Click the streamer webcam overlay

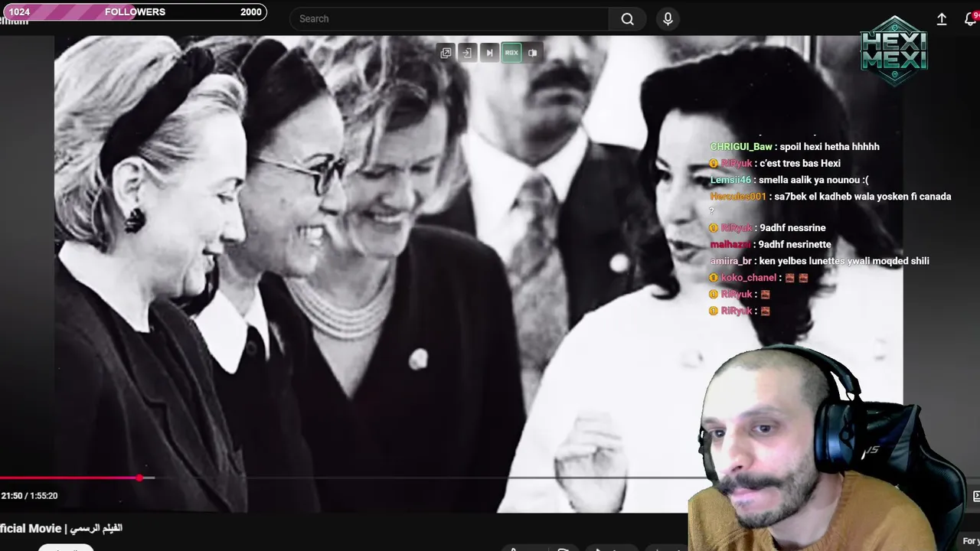click(827, 448)
